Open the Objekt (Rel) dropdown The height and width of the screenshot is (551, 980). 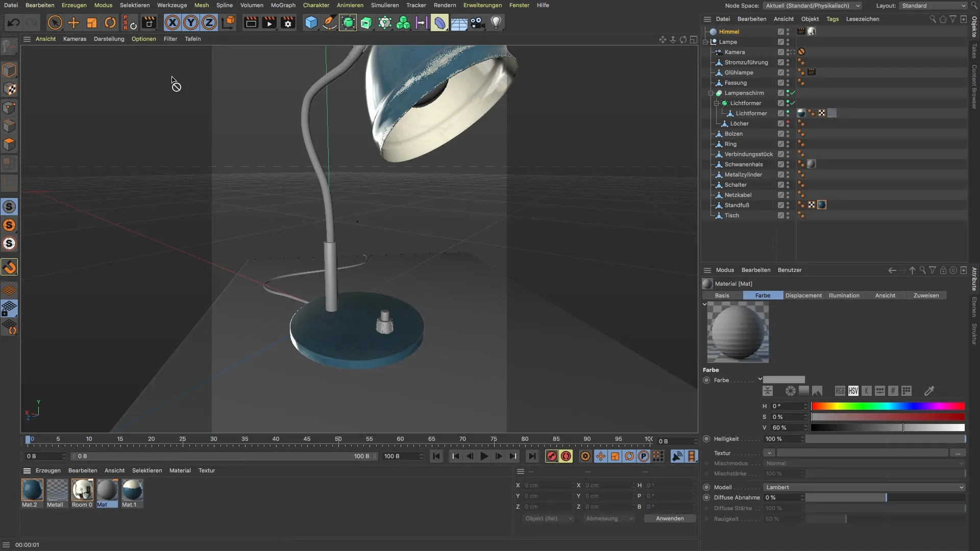[548, 518]
